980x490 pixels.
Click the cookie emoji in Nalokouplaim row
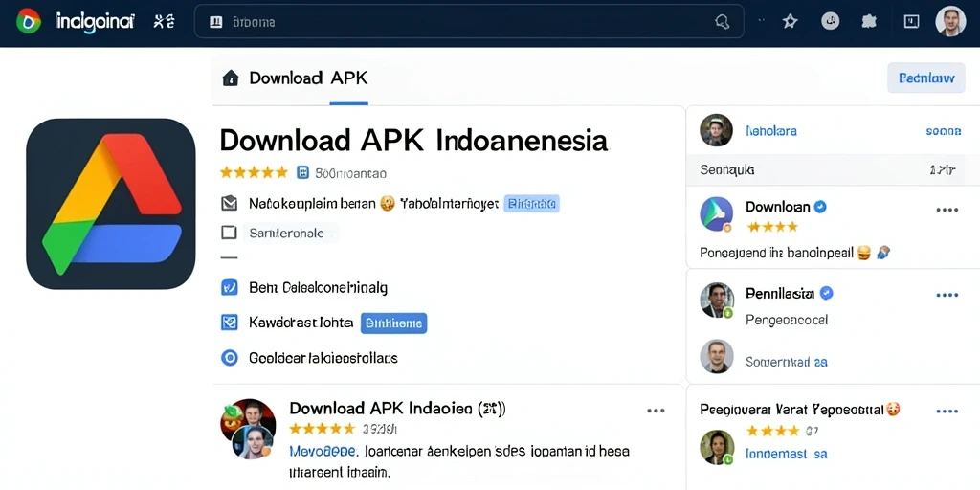pyautogui.click(x=388, y=203)
